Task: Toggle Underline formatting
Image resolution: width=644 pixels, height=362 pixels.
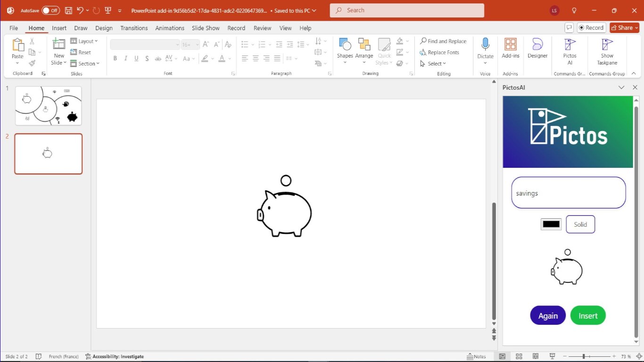Action: (136, 59)
